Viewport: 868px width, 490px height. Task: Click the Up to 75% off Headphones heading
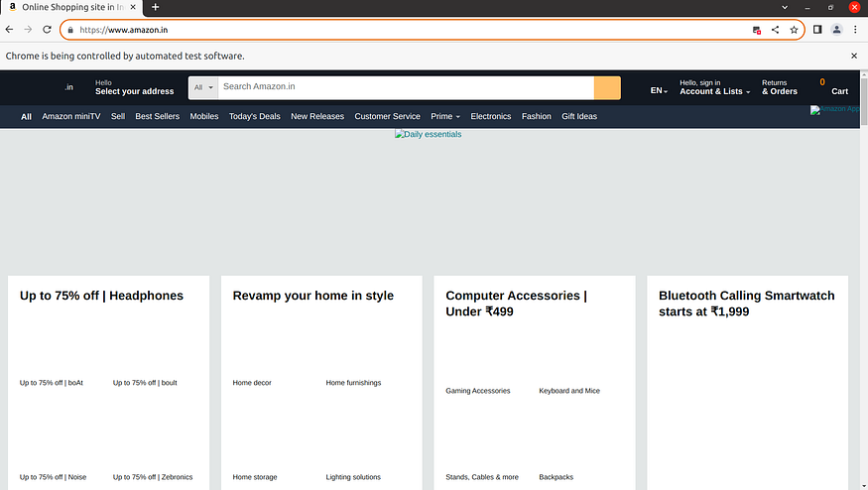[x=101, y=296]
